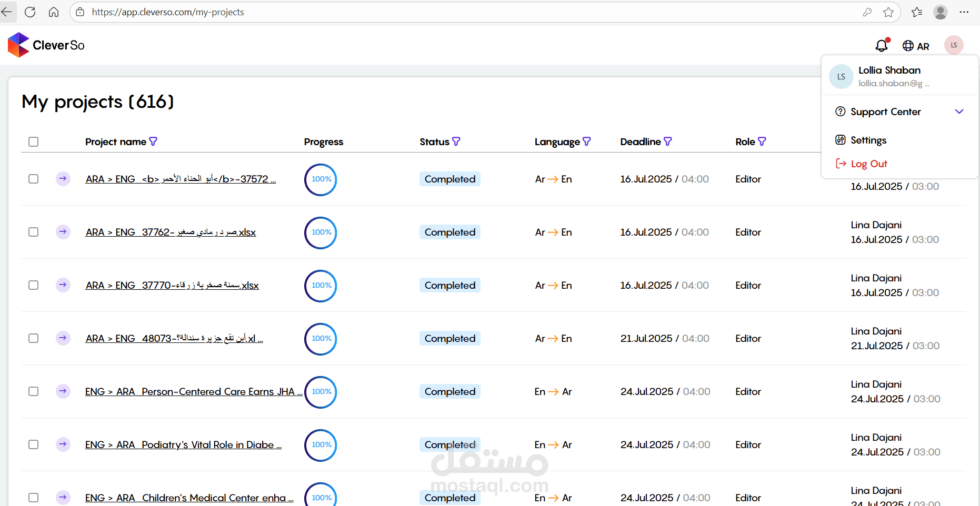The width and height of the screenshot is (980, 506).
Task: View site information lock icon
Action: point(80,12)
